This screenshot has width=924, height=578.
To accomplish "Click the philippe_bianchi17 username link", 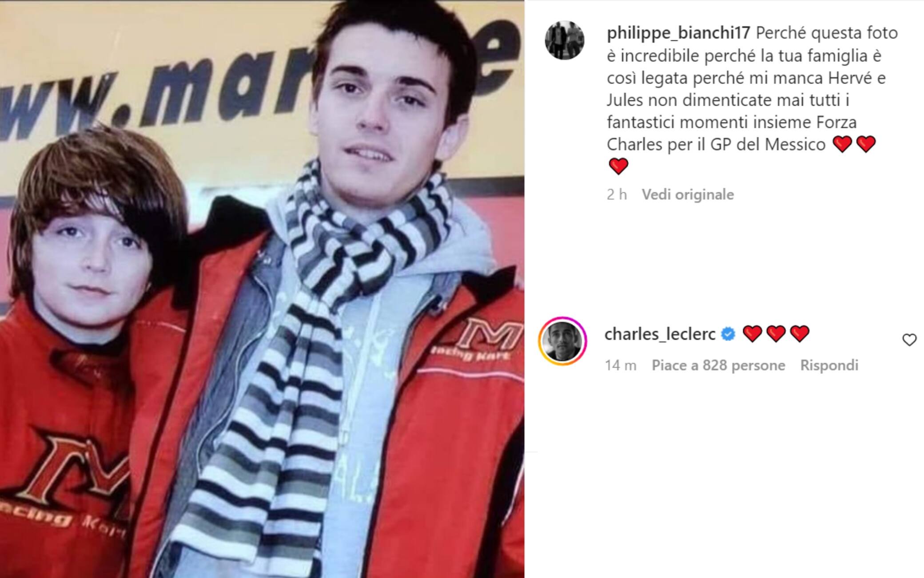I will pos(678,33).
